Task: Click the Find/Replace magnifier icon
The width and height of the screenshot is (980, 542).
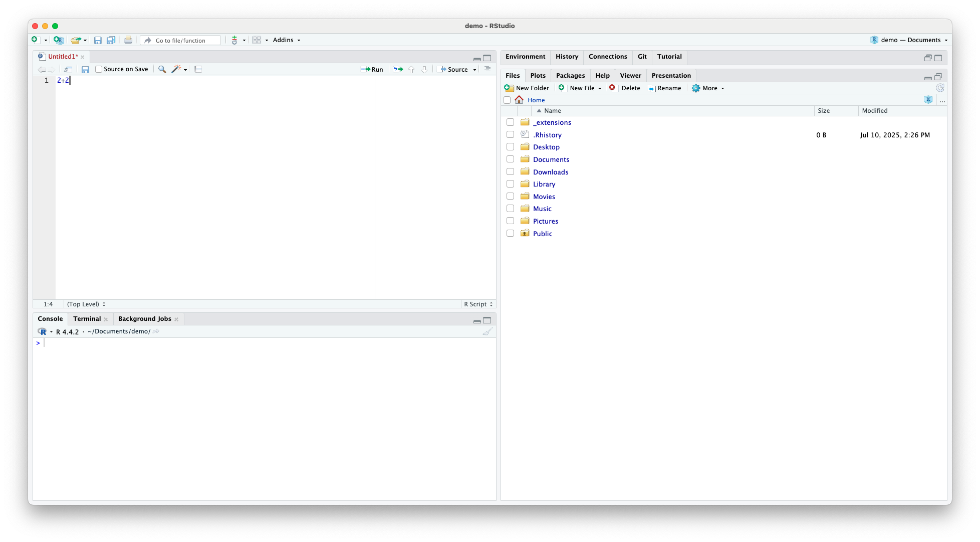Action: point(162,69)
